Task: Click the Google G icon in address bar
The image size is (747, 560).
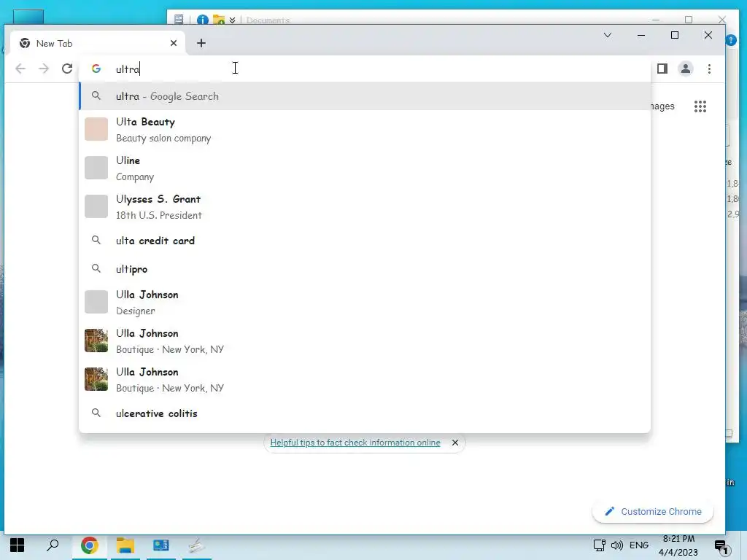Action: [96, 69]
